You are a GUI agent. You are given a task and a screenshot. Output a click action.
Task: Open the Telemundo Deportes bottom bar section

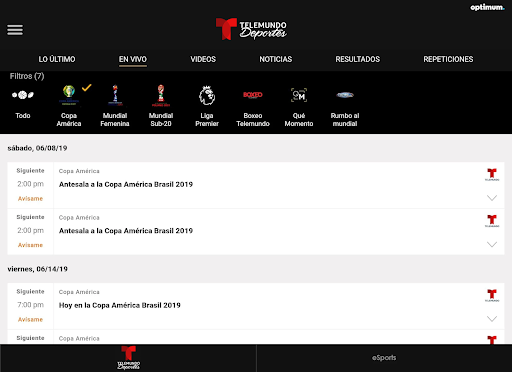tap(128, 358)
